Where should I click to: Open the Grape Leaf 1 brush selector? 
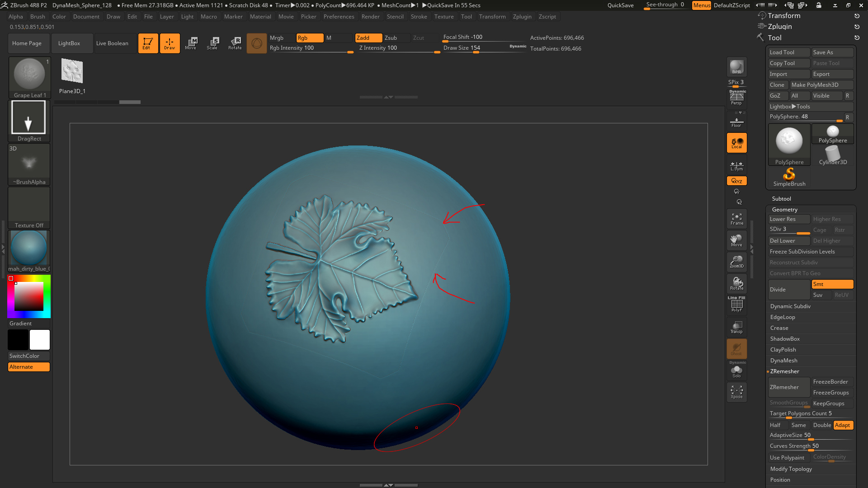(x=29, y=78)
